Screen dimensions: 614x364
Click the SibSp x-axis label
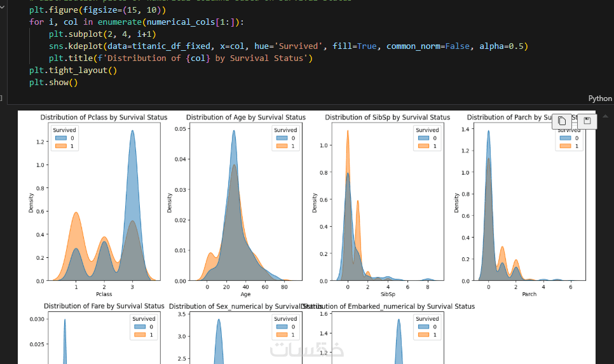(x=388, y=294)
